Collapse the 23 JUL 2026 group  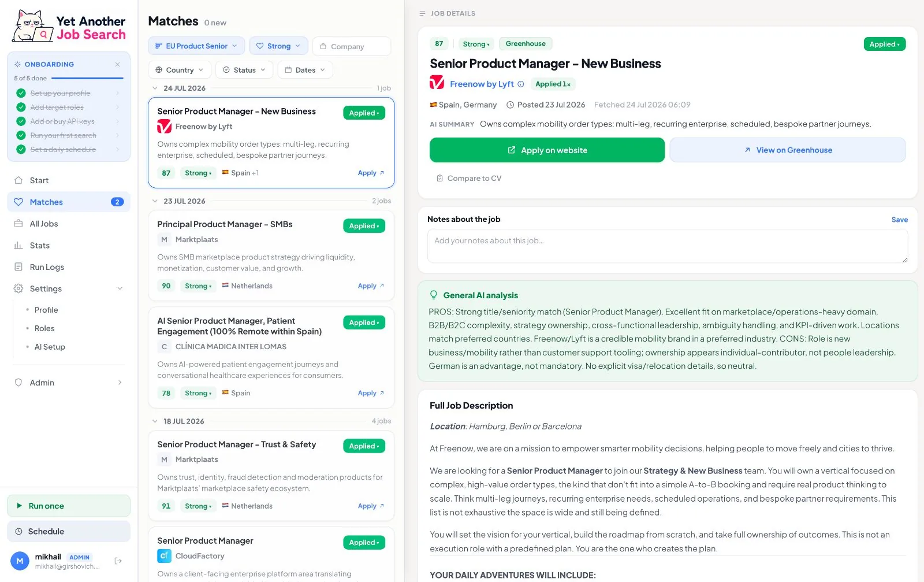click(x=155, y=201)
